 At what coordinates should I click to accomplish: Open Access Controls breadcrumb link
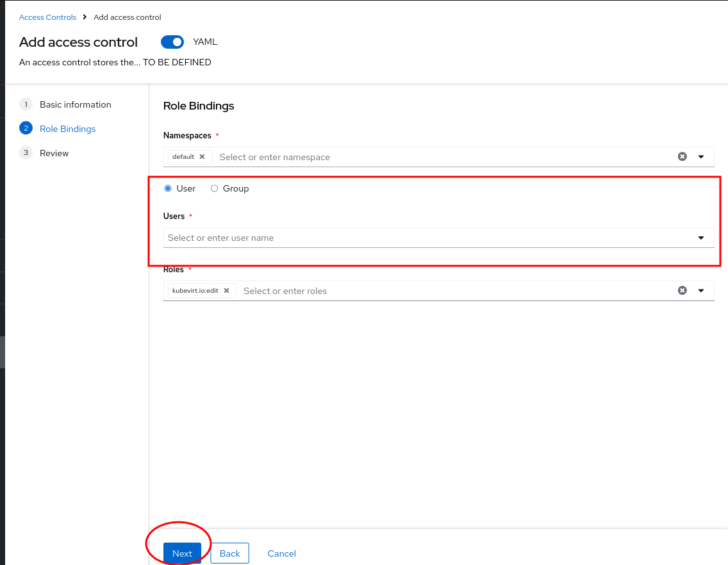click(x=47, y=17)
